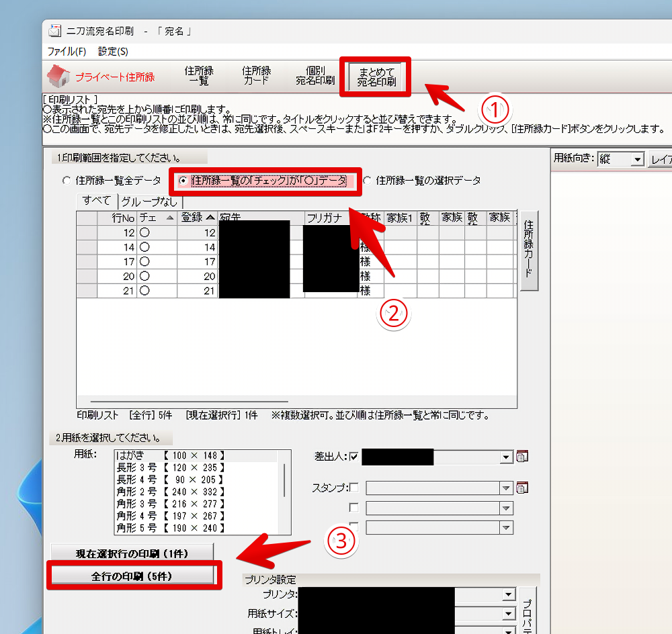Enable the first スタンプ checkbox
The height and width of the screenshot is (634, 672).
(x=354, y=488)
